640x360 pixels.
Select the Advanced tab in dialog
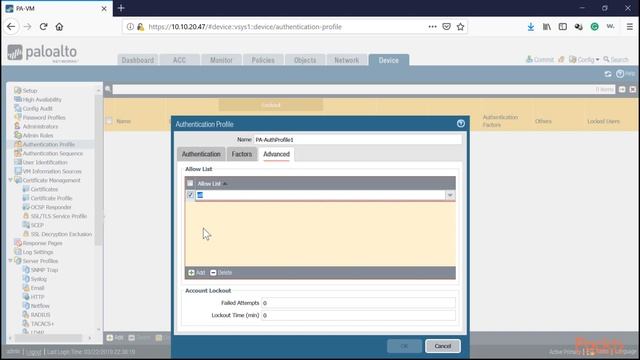276,154
